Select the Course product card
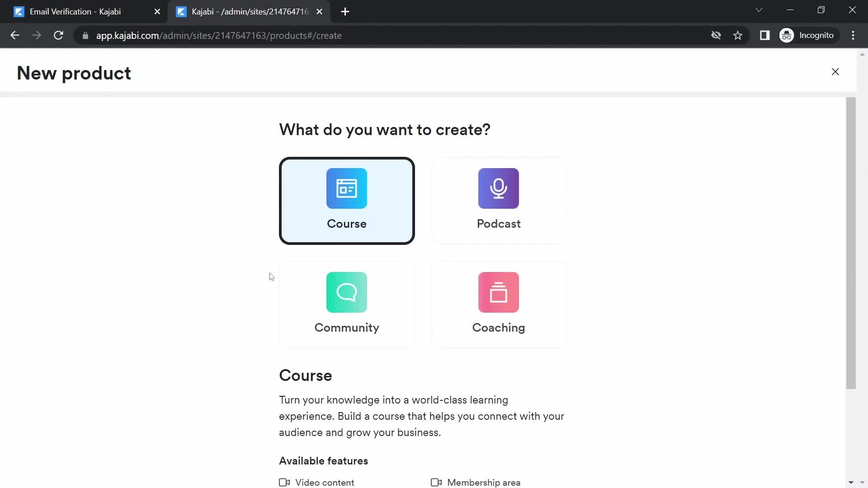The image size is (868, 488). [x=347, y=201]
